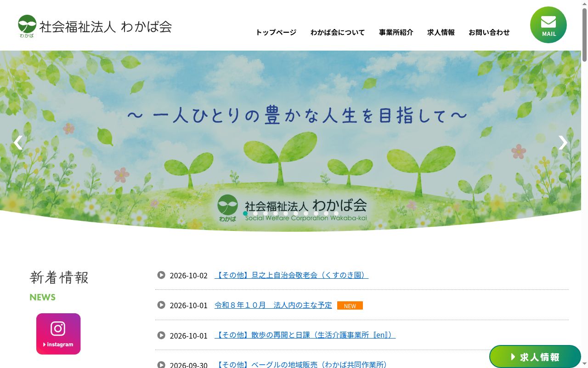
Task: Click the 2026-10-02 date text
Action: 189,276
